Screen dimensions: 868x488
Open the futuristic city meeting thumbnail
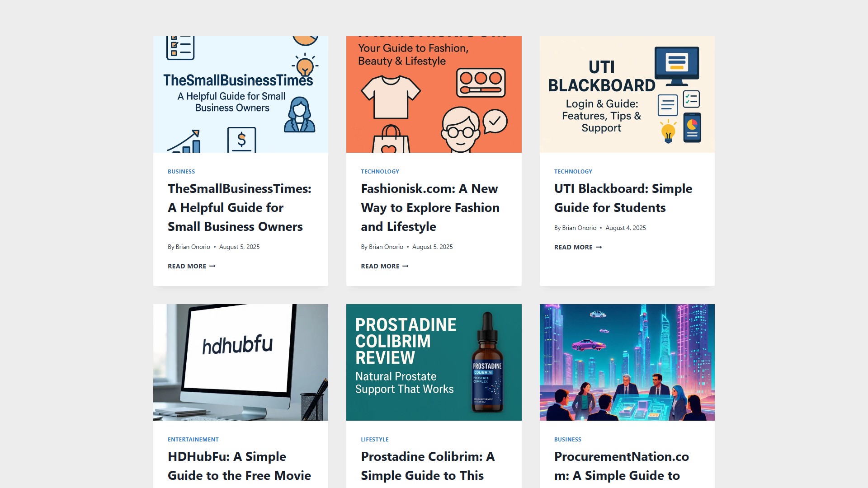click(x=627, y=362)
